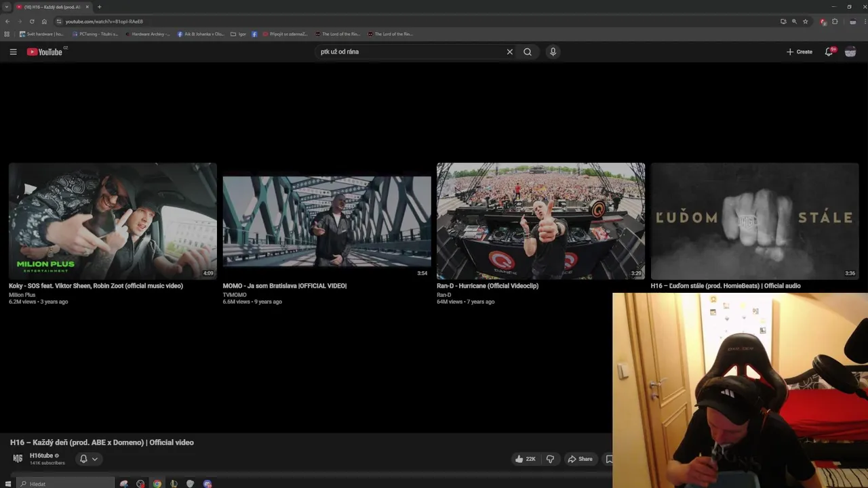This screenshot has width=868, height=488.
Task: Go forward with the browser forward arrow
Action: (19, 21)
